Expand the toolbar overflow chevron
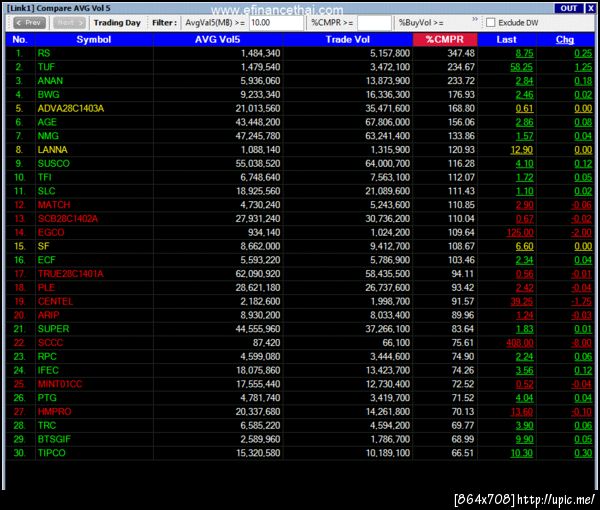This screenshot has height=510, width=600. 475,19
